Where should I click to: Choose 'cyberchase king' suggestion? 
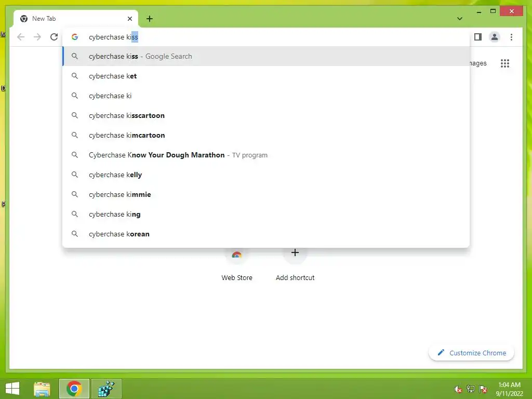pyautogui.click(x=267, y=214)
